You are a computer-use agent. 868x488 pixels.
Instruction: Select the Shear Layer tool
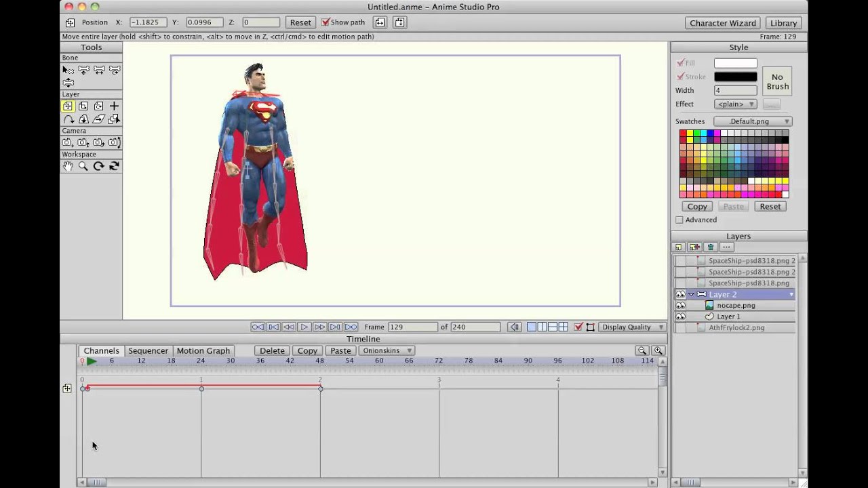click(99, 119)
